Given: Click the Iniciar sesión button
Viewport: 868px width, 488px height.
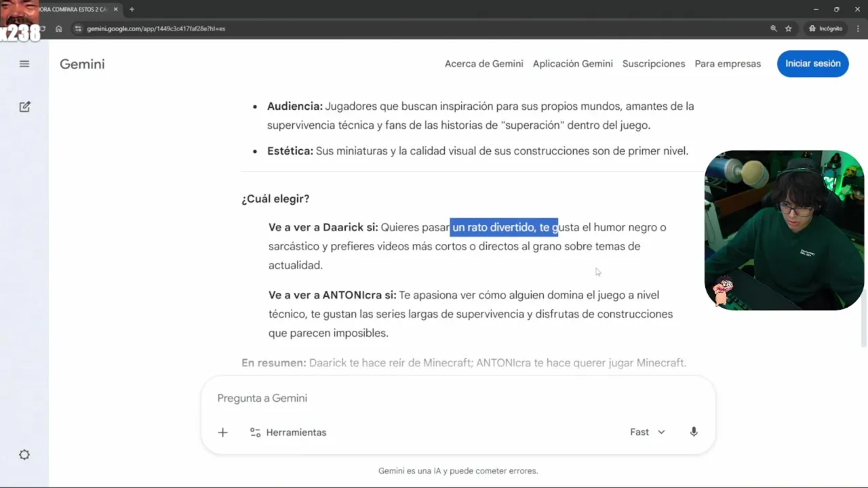Looking at the screenshot, I should coord(812,63).
